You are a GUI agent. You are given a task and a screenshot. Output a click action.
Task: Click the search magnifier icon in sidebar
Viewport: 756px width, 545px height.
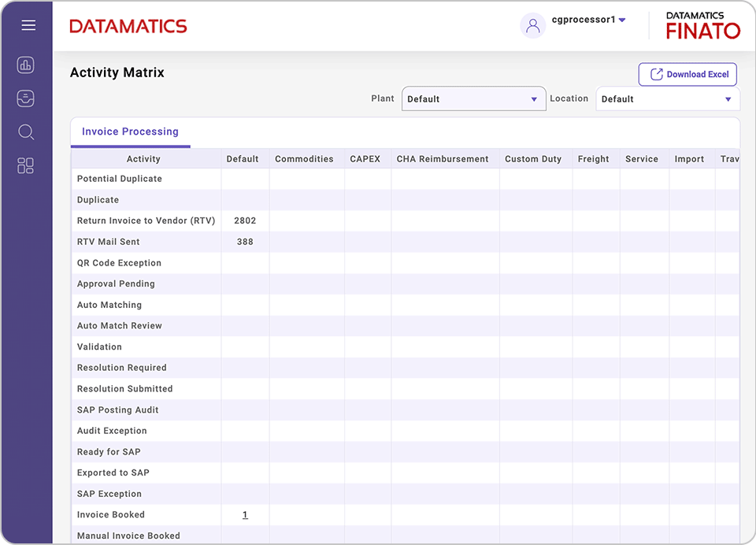pyautogui.click(x=25, y=132)
